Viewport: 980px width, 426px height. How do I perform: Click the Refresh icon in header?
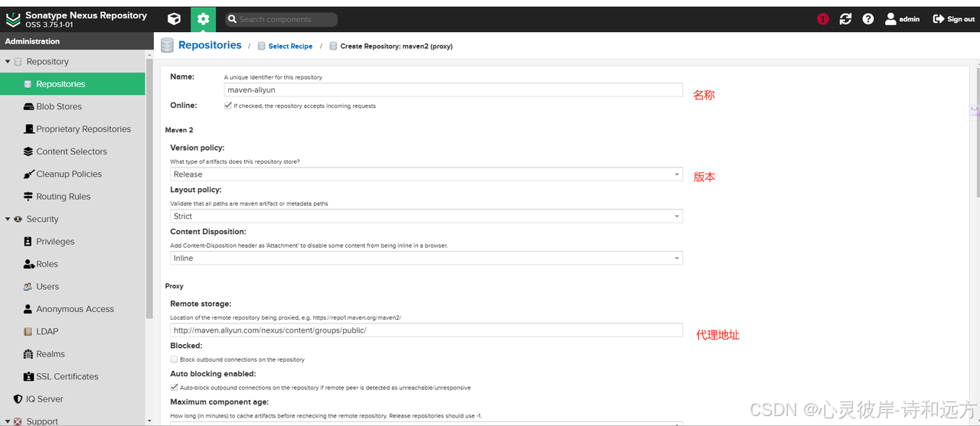pos(845,19)
